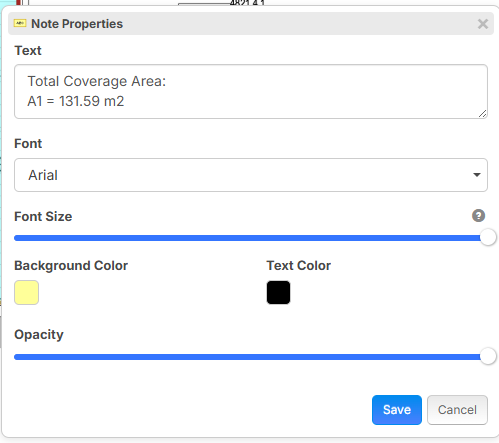Viewport: 499px width, 443px height.
Task: Open the Font dropdown showing Arial
Action: pyautogui.click(x=251, y=175)
